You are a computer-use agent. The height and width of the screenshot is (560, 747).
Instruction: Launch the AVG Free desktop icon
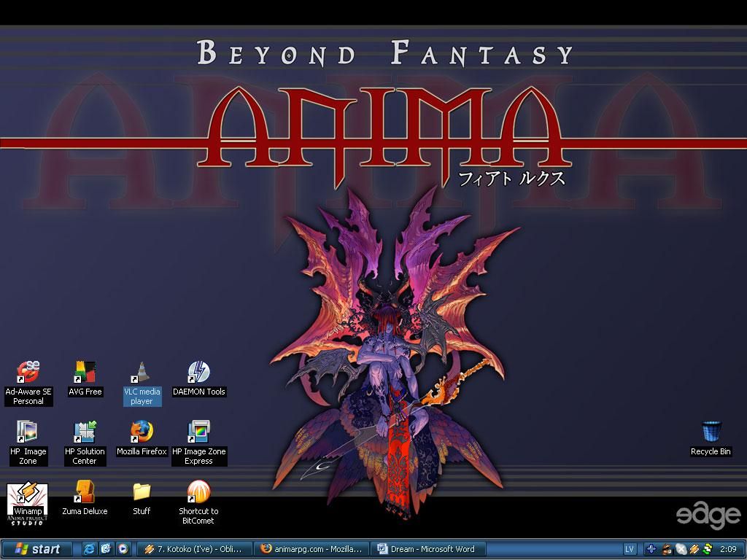pos(85,379)
